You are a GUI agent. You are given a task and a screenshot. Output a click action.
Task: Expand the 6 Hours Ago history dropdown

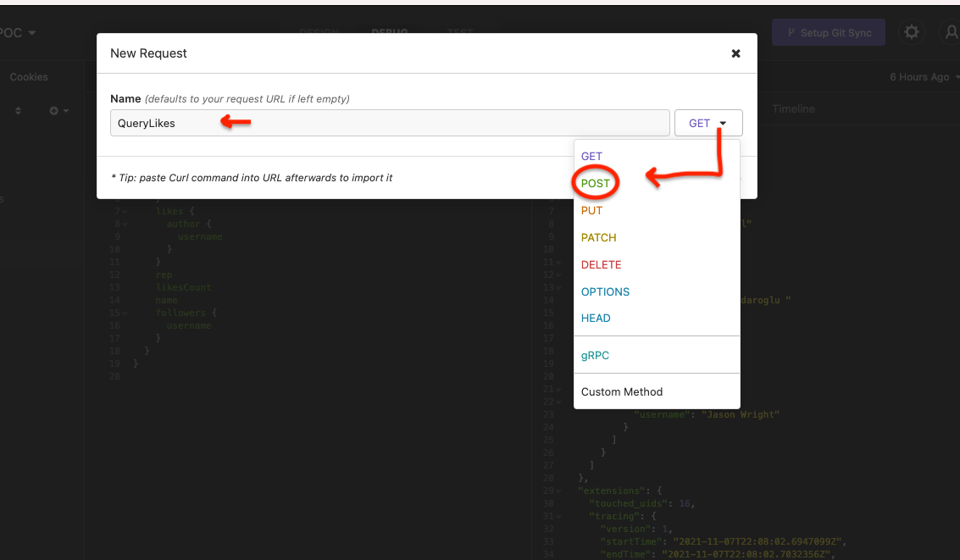click(x=924, y=76)
